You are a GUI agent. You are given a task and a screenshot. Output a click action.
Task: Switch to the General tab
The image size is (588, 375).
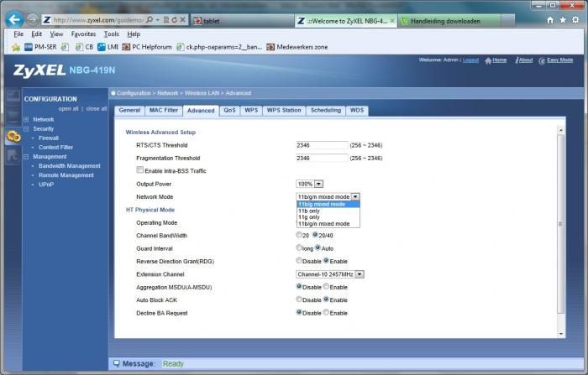[x=129, y=111]
